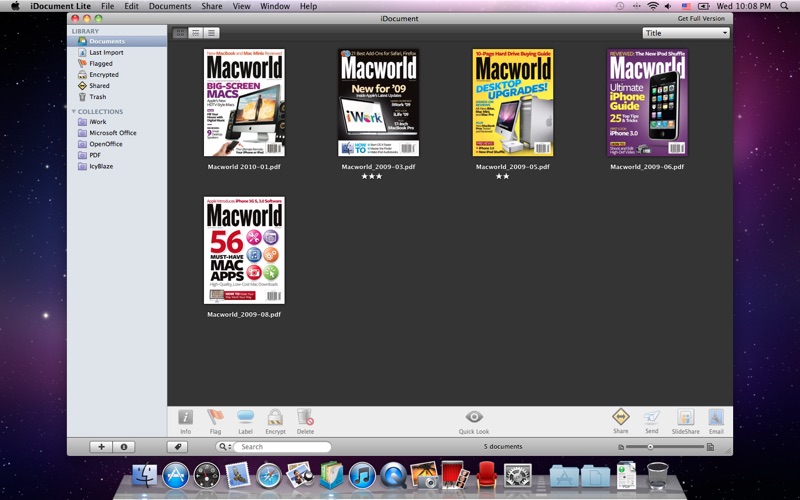Select the Macworld_2009-06.pdf cover thumbnail

tap(647, 103)
